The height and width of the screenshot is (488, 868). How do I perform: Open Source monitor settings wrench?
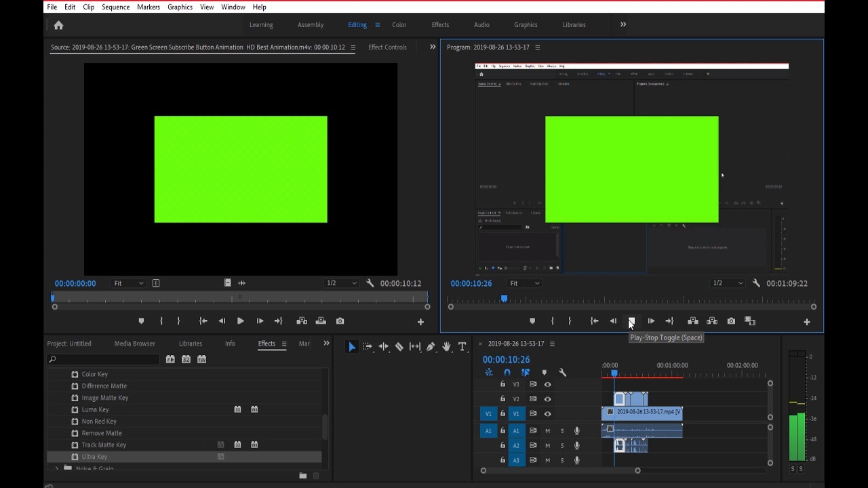(x=370, y=283)
